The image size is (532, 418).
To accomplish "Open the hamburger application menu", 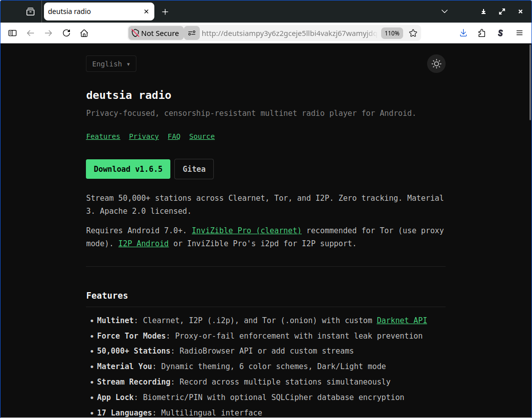I will [520, 33].
